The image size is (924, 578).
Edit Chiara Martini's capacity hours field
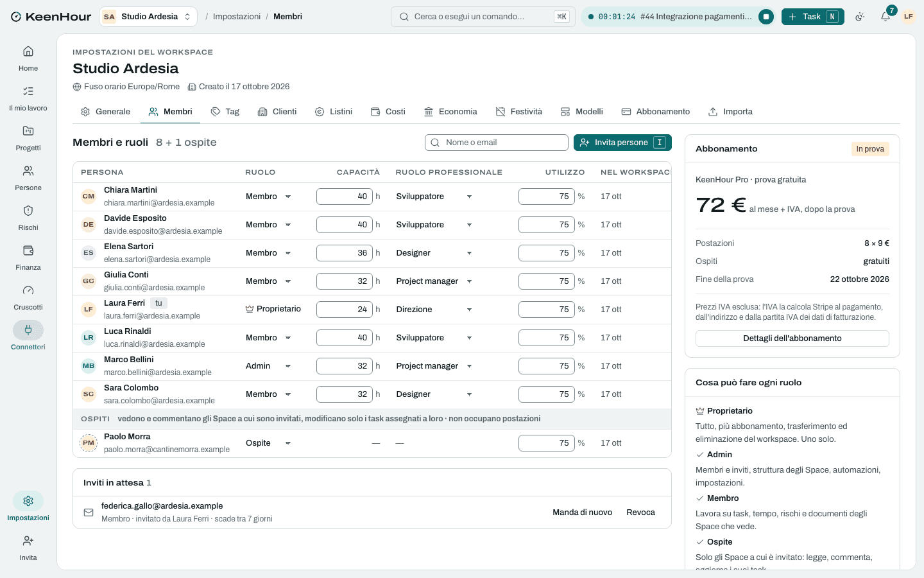(345, 197)
